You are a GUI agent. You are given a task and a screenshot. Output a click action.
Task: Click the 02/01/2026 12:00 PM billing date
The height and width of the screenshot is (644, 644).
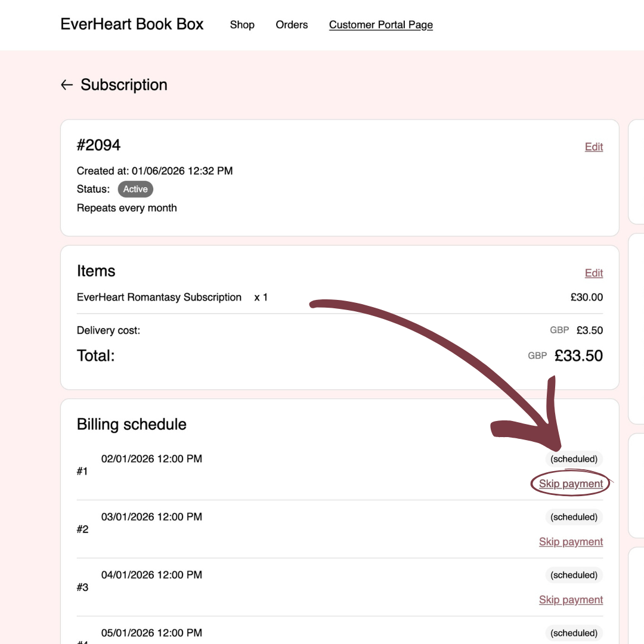click(x=151, y=459)
